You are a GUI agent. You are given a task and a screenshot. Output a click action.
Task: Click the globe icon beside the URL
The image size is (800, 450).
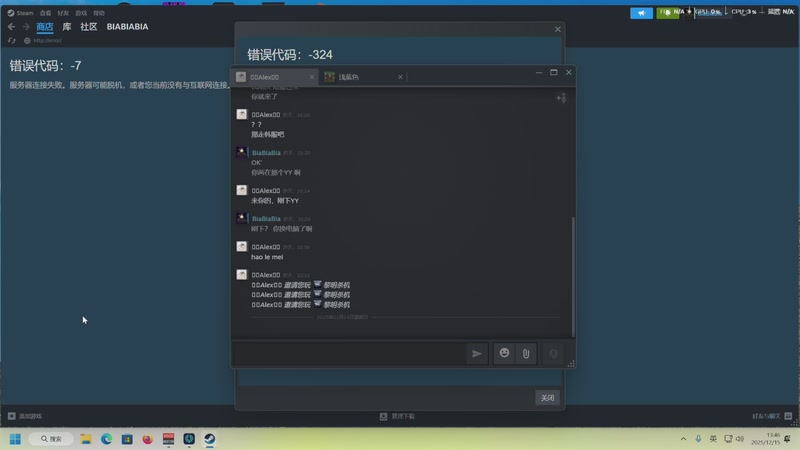tap(27, 40)
